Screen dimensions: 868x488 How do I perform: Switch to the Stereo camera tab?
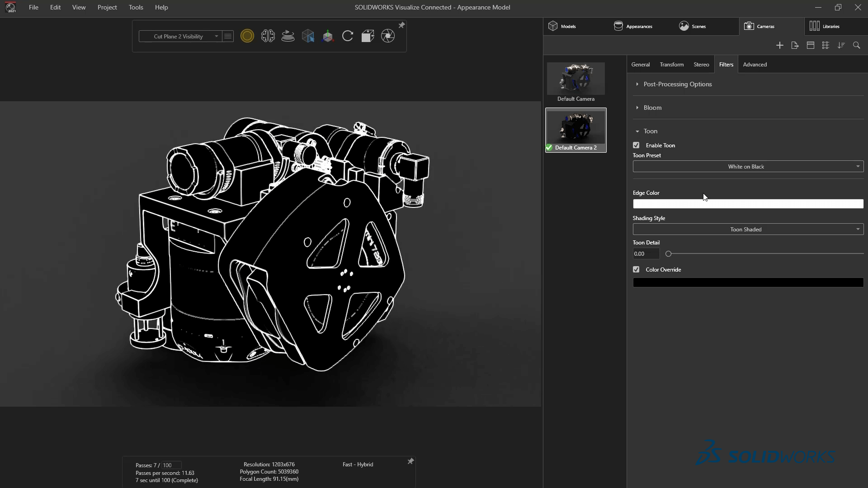[701, 64]
